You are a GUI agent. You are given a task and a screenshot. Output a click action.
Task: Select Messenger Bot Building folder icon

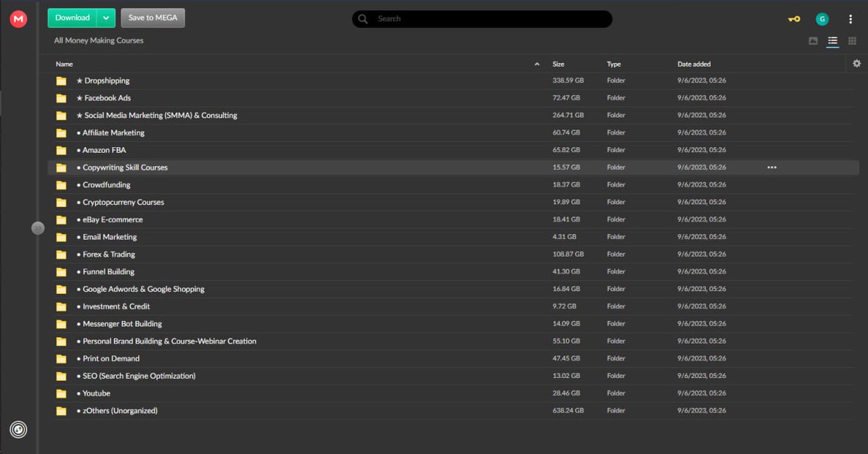click(61, 324)
